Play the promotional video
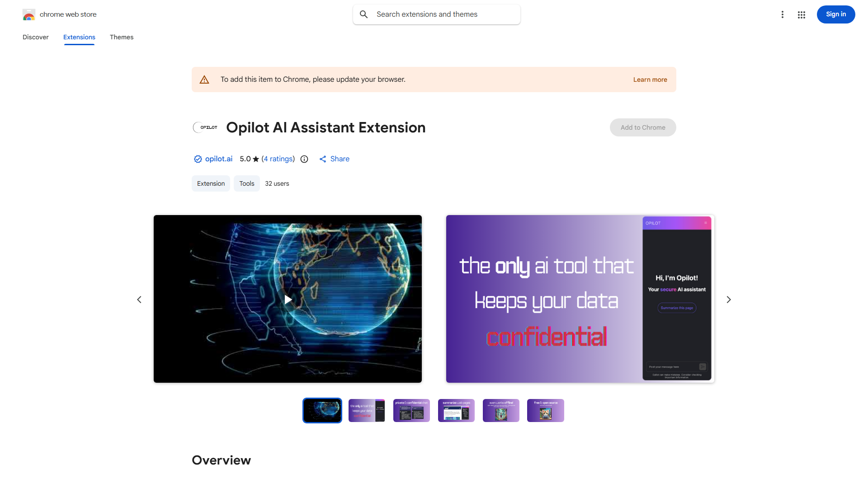The image size is (868, 488). click(288, 299)
